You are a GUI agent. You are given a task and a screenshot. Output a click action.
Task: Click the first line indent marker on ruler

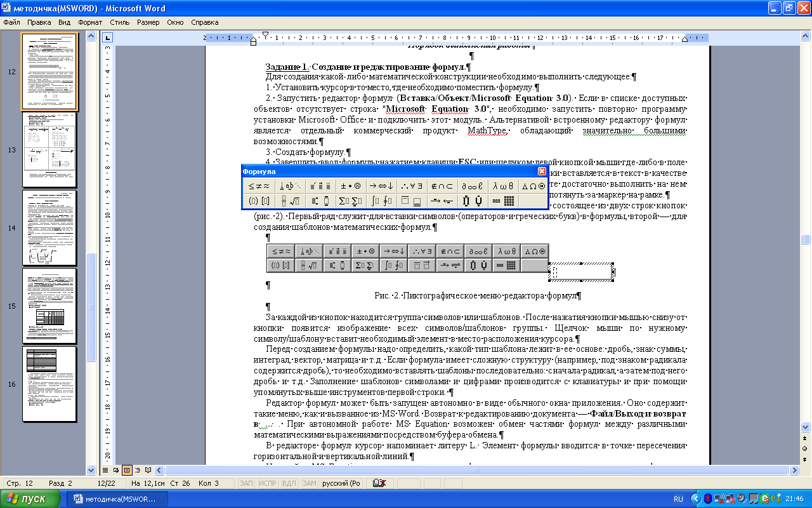266,34
